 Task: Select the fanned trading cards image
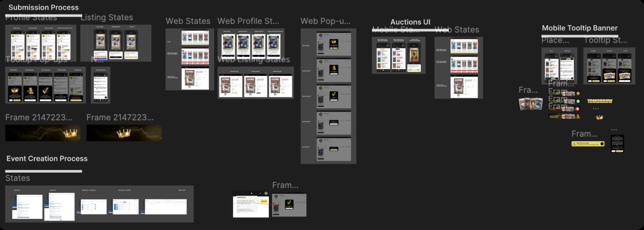point(531,104)
